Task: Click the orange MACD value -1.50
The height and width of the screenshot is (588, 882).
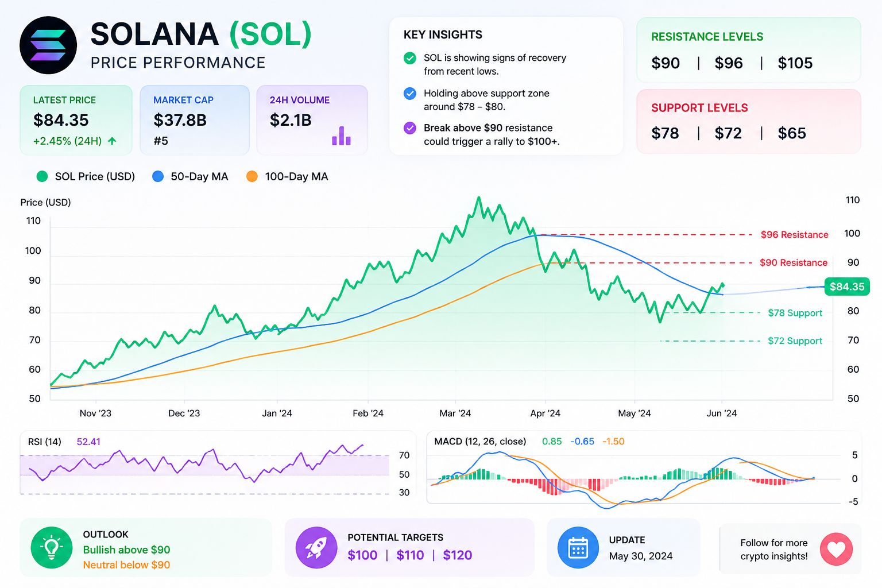Action: [x=613, y=442]
